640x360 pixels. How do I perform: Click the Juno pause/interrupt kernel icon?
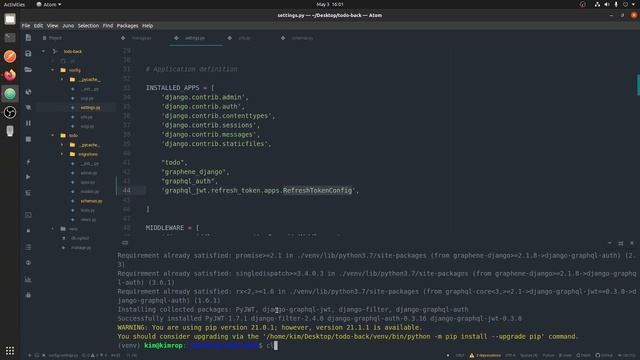[28, 123]
